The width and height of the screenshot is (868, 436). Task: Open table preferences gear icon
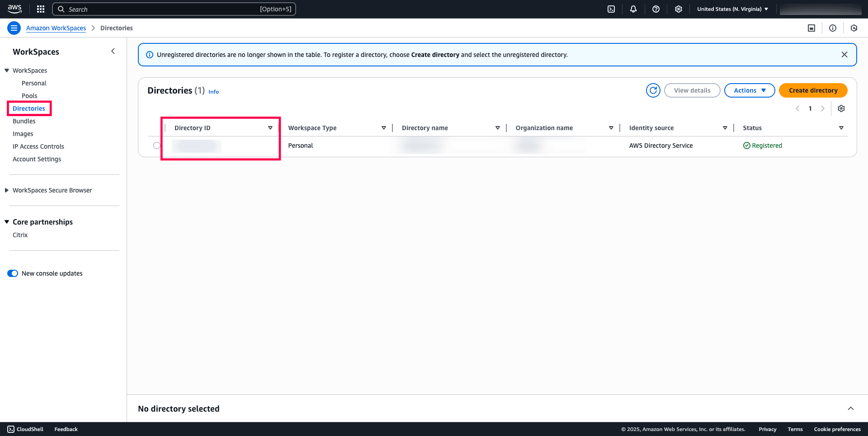coord(841,108)
